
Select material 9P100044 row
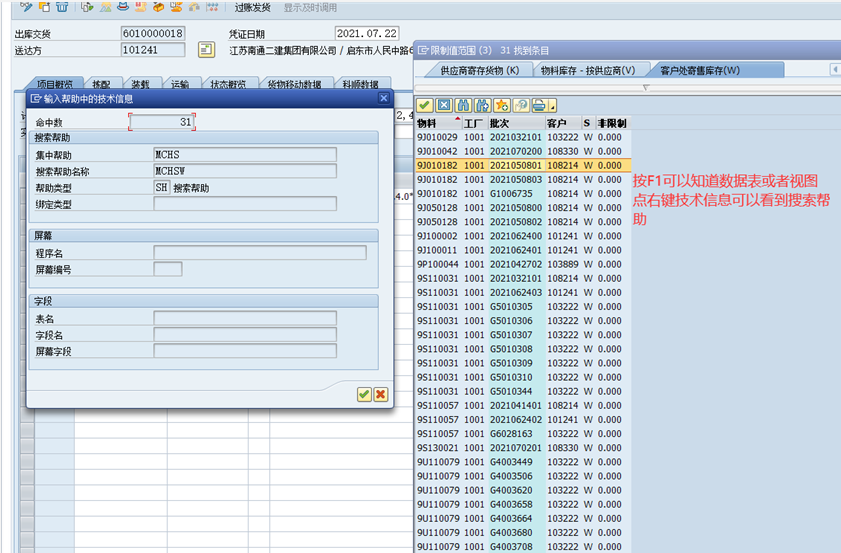pyautogui.click(x=523, y=264)
